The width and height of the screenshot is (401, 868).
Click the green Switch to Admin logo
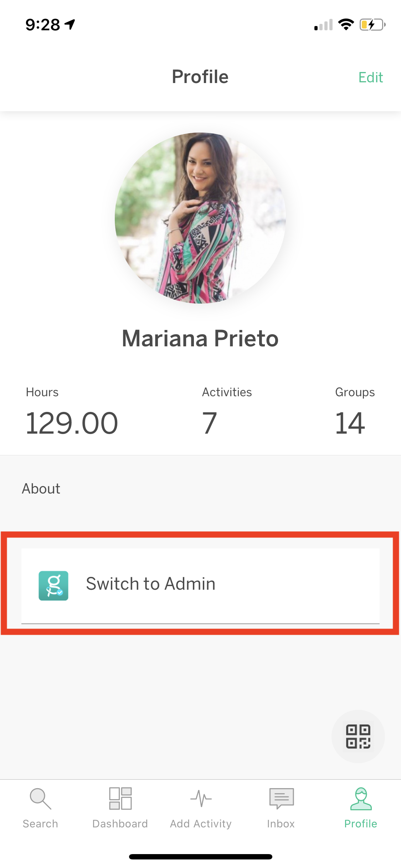tap(53, 585)
